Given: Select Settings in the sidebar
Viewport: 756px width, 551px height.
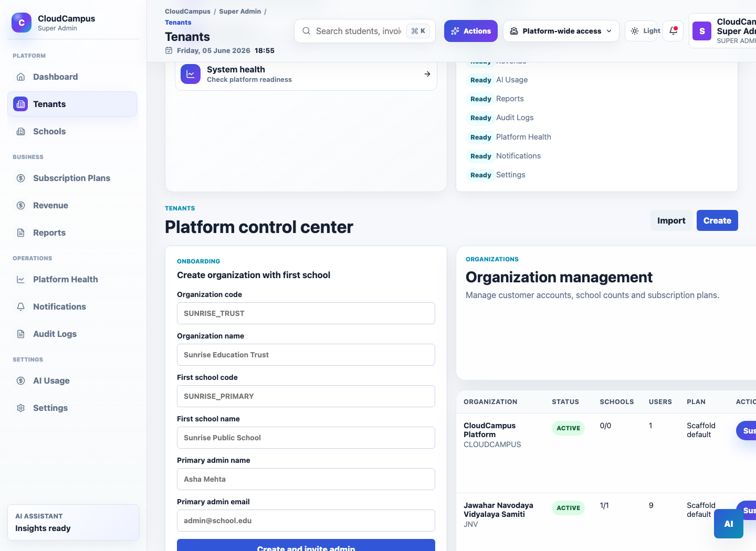Looking at the screenshot, I should (x=72, y=408).
